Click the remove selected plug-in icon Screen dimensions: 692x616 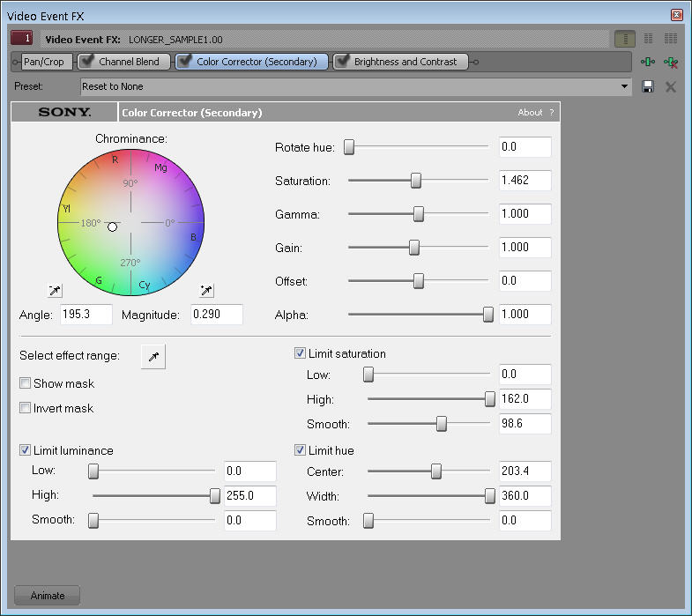point(671,62)
